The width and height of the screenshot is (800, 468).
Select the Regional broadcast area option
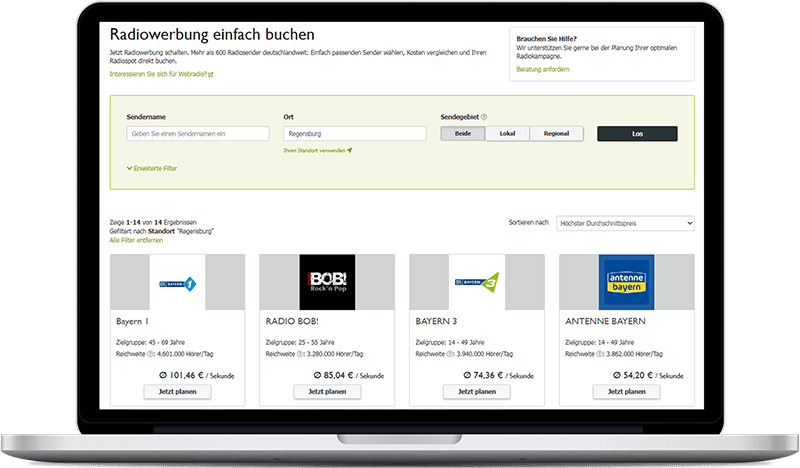pyautogui.click(x=556, y=133)
